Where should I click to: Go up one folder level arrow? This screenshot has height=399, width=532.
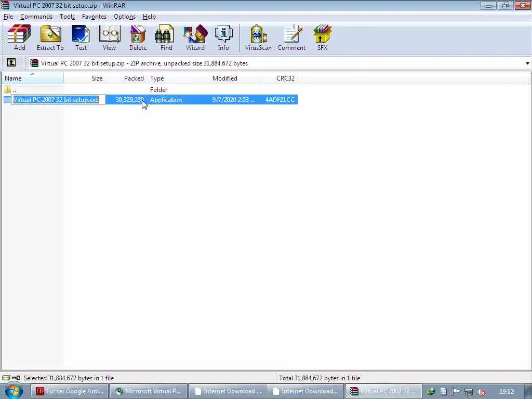[x=11, y=62]
